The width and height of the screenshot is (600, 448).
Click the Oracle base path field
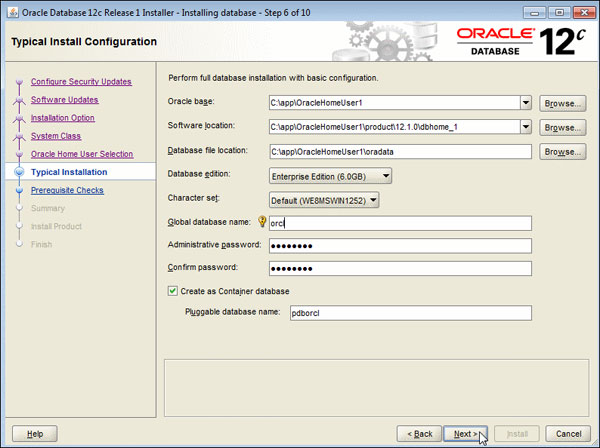tap(395, 103)
